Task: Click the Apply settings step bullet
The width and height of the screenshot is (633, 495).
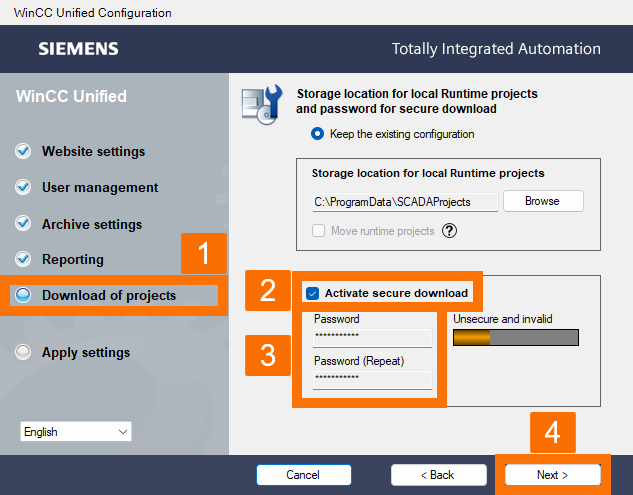Action: (23, 352)
